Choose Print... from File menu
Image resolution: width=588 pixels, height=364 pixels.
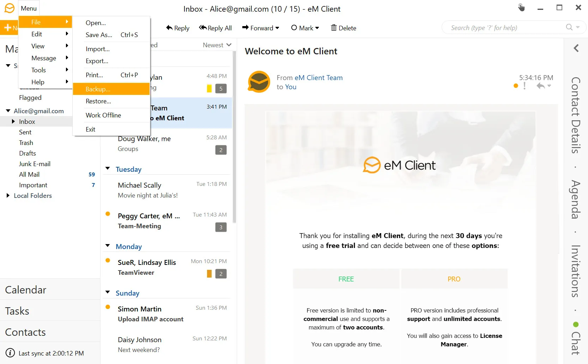(x=111, y=75)
